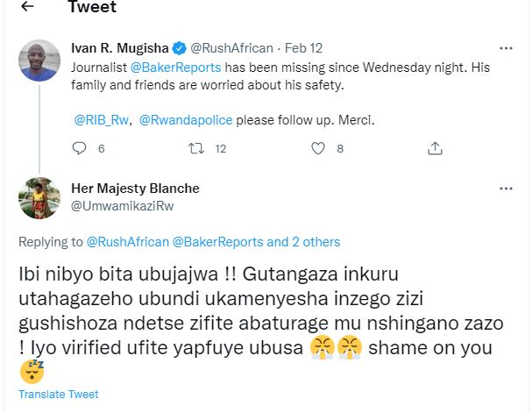Viewport: 532px width, 413px height.
Task: Click Translate Tweet link
Action: pyautogui.click(x=59, y=395)
